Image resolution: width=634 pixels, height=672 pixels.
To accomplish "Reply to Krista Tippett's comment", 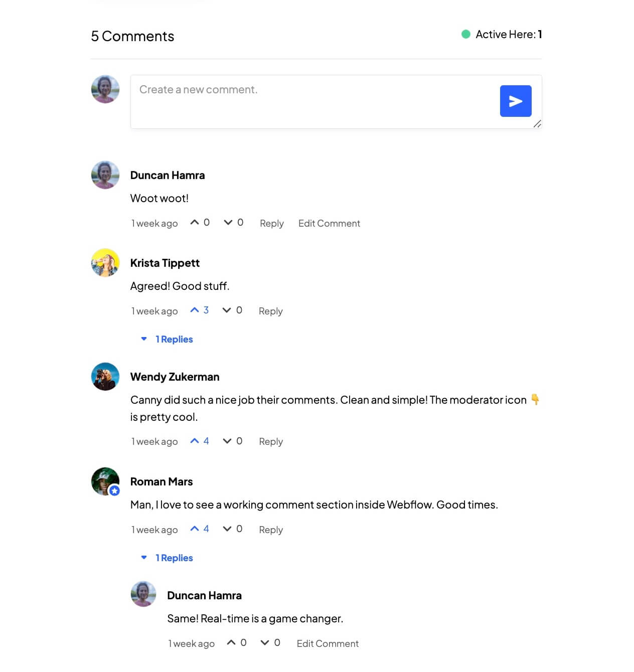I will tap(270, 311).
